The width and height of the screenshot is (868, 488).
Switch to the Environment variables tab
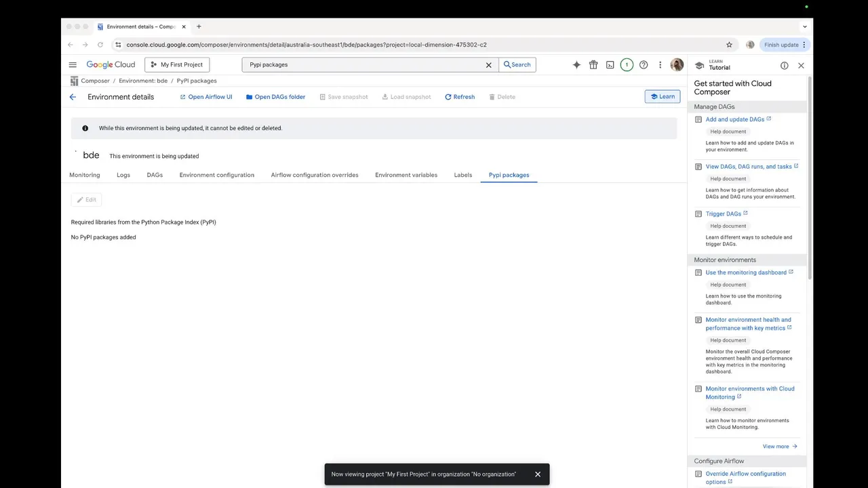(x=406, y=175)
